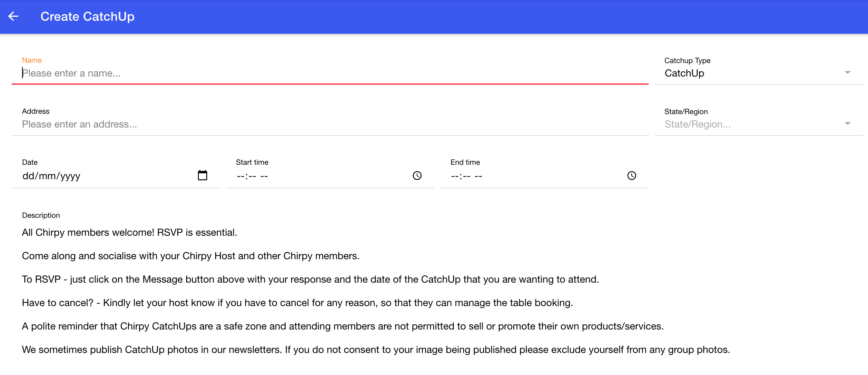Click the orange Name label
868x375 pixels.
32,60
